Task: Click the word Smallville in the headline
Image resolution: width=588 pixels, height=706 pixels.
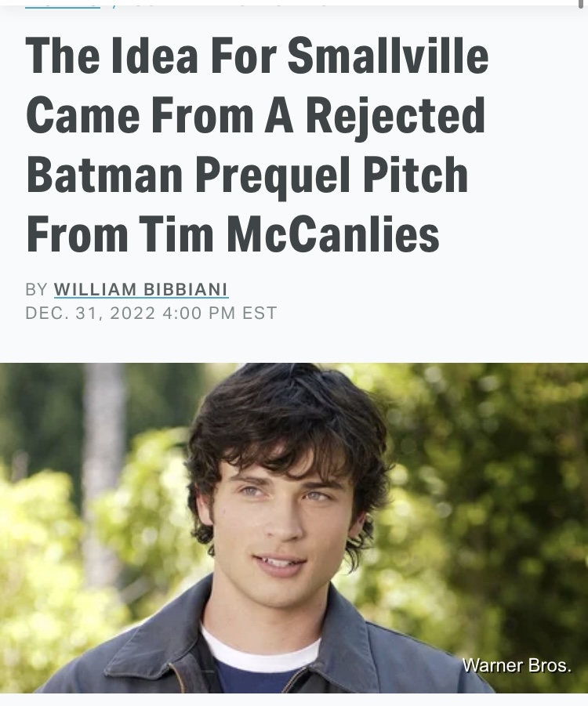Action: (388, 56)
